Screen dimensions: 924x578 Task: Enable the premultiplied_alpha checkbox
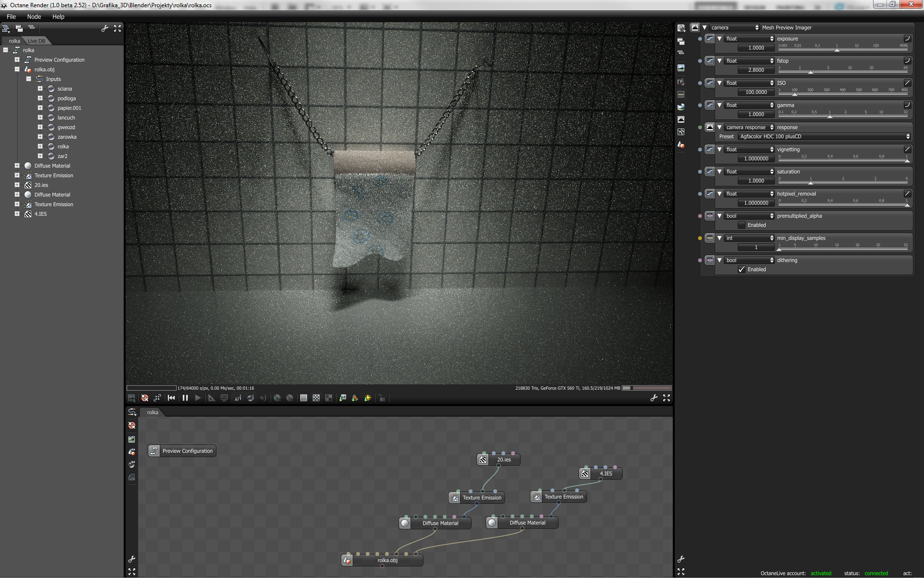coord(742,225)
